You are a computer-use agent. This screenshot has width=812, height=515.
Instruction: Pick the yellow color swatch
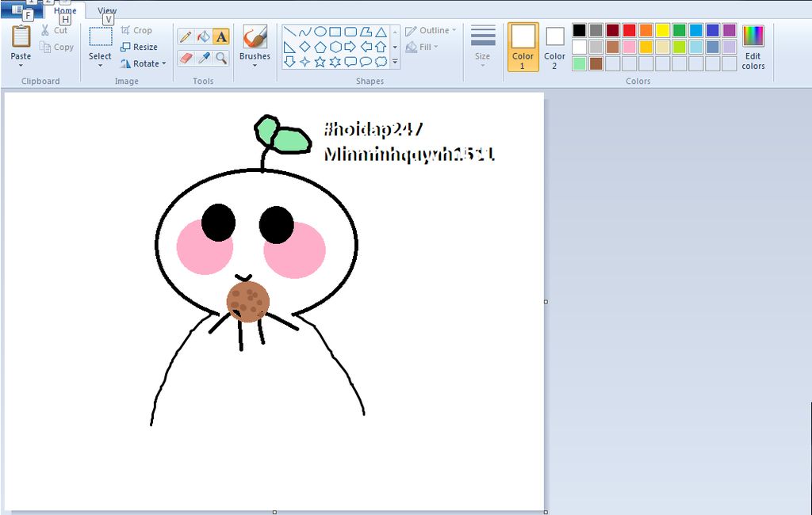coord(662,31)
